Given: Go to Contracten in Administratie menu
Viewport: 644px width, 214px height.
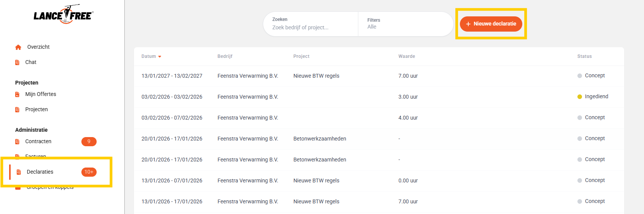Looking at the screenshot, I should [x=38, y=141].
